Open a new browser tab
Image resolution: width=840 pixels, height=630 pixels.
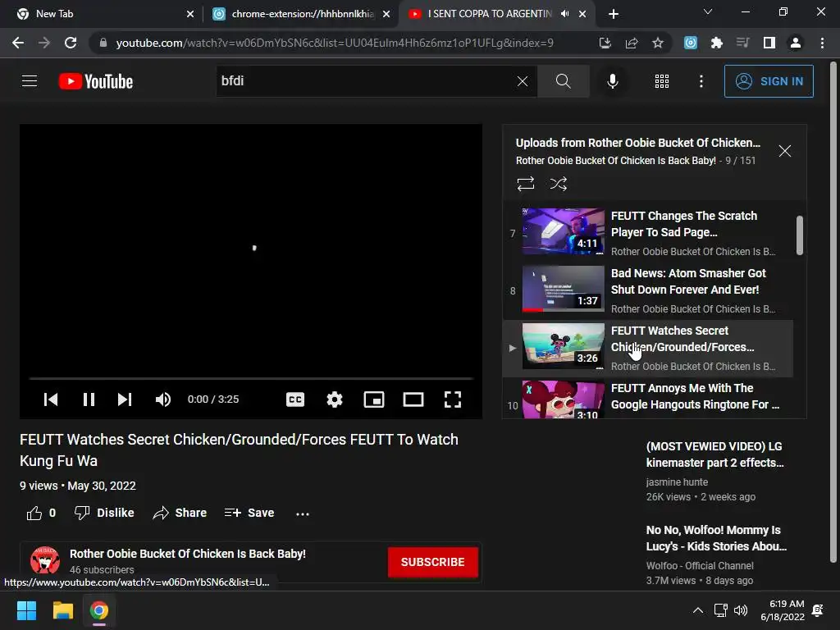614,14
